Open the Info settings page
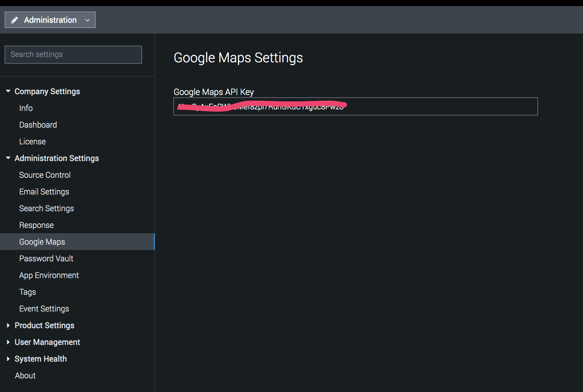The height and width of the screenshot is (392, 583). point(26,108)
